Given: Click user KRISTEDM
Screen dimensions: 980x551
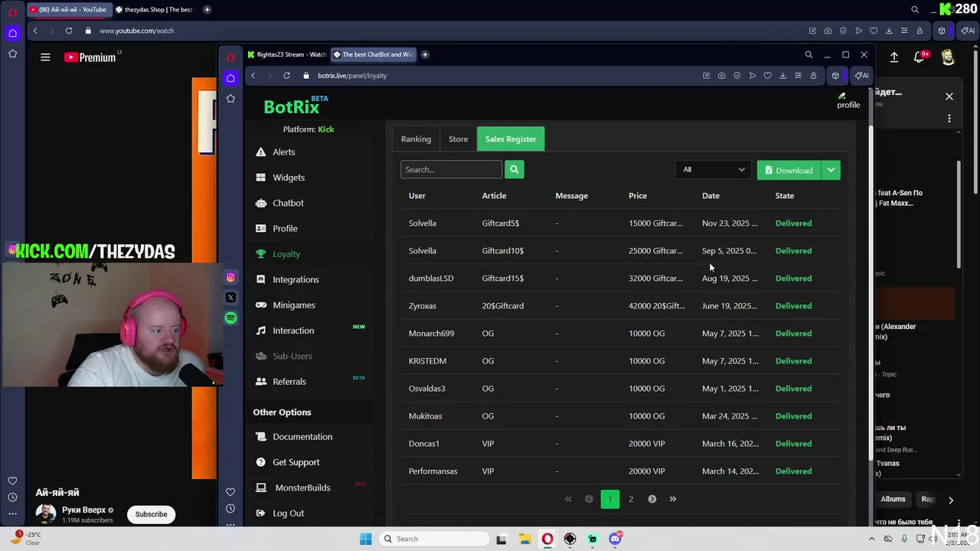Looking at the screenshot, I should [x=427, y=360].
